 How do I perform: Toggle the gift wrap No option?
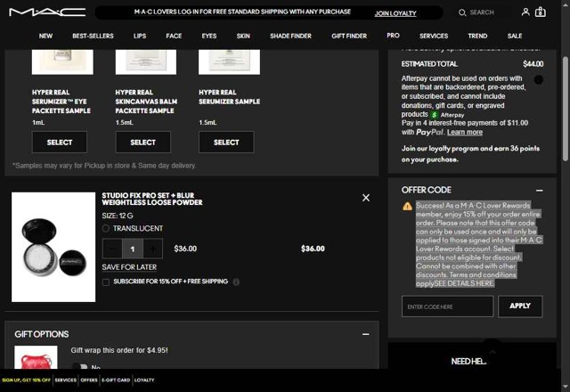click(x=79, y=366)
